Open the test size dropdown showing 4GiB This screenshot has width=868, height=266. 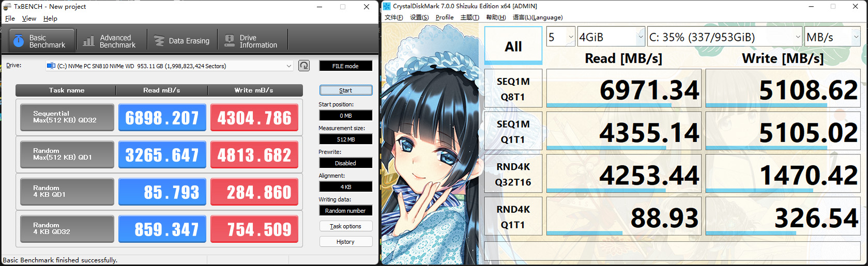tap(611, 37)
